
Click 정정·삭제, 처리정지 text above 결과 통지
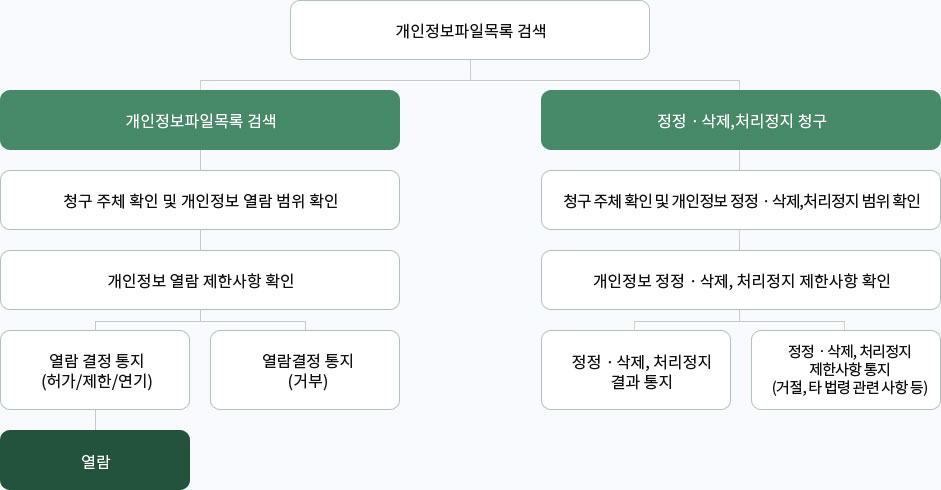641,360
